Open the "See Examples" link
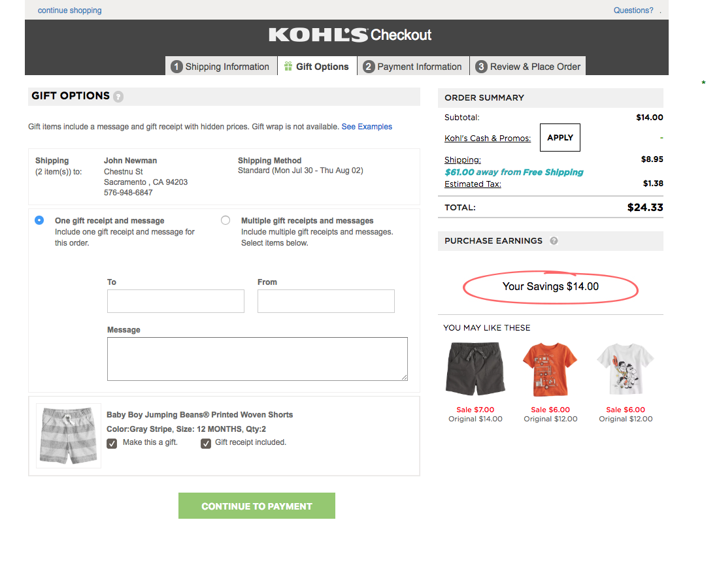719x588 pixels. tap(367, 126)
